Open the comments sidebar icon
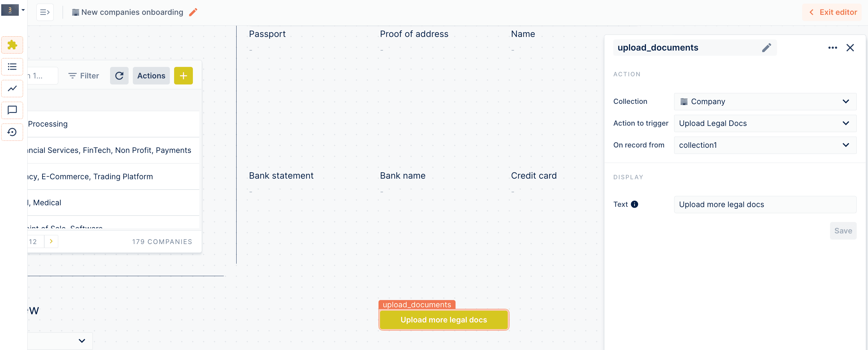This screenshot has width=868, height=350. click(x=12, y=110)
